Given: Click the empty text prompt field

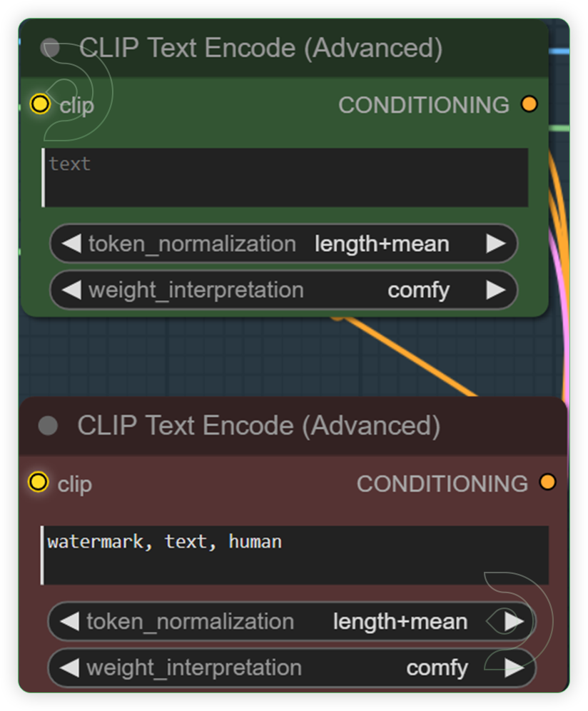Looking at the screenshot, I should point(285,177).
